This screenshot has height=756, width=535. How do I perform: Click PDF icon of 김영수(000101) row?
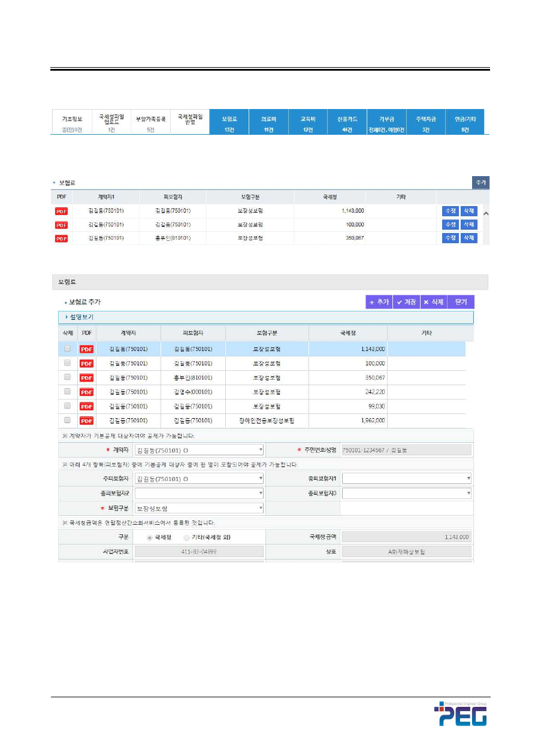(x=86, y=392)
